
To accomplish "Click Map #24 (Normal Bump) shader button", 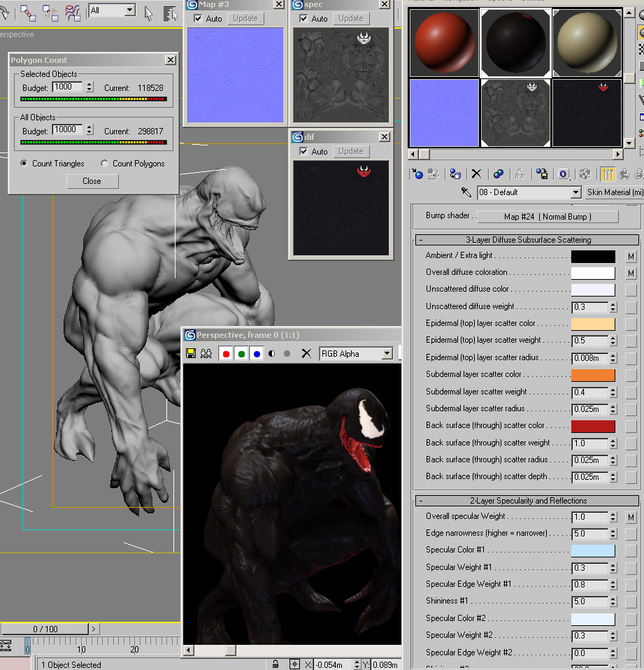I will click(x=548, y=217).
